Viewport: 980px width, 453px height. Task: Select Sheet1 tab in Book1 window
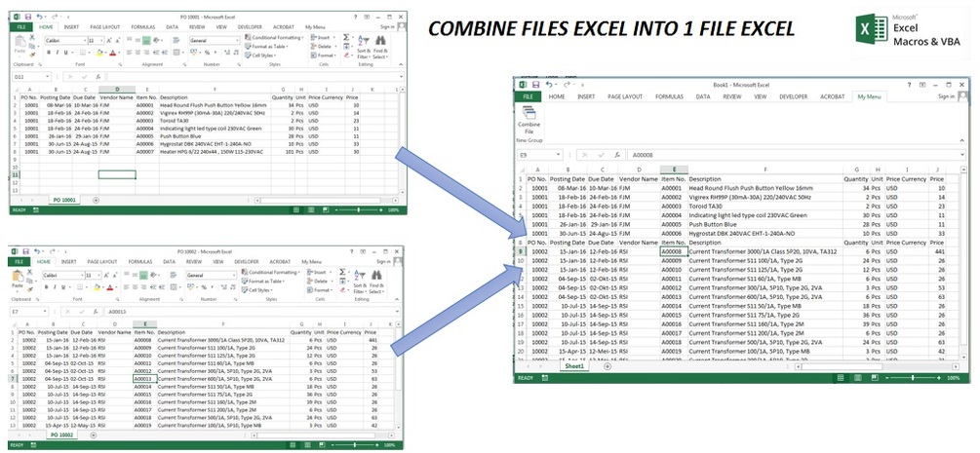click(573, 366)
